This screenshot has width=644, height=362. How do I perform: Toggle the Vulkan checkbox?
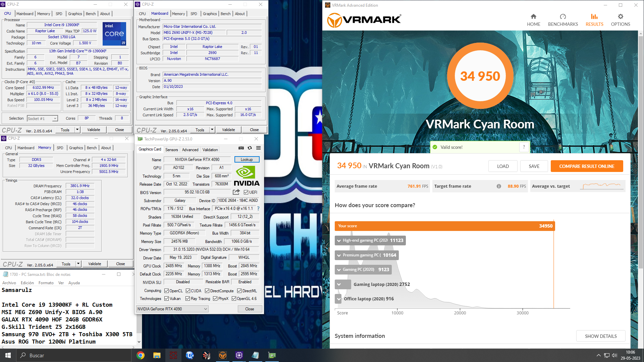(166, 299)
